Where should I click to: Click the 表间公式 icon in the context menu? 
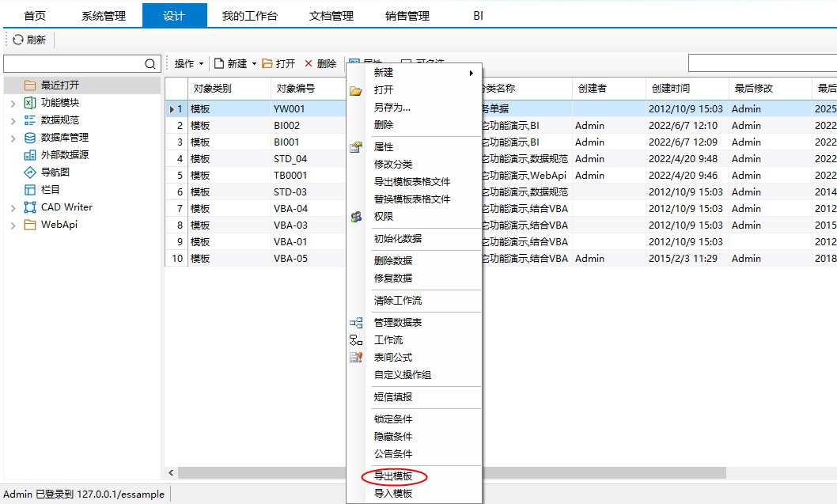pos(356,358)
